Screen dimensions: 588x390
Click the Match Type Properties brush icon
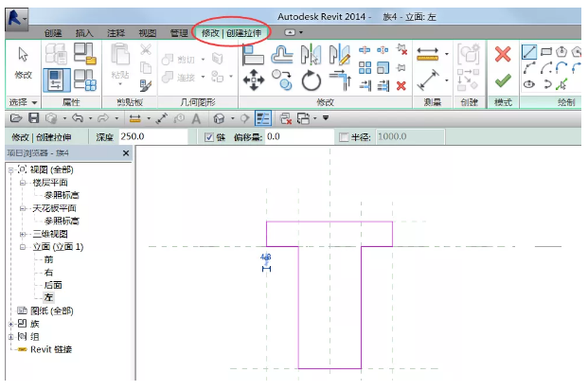(x=146, y=85)
